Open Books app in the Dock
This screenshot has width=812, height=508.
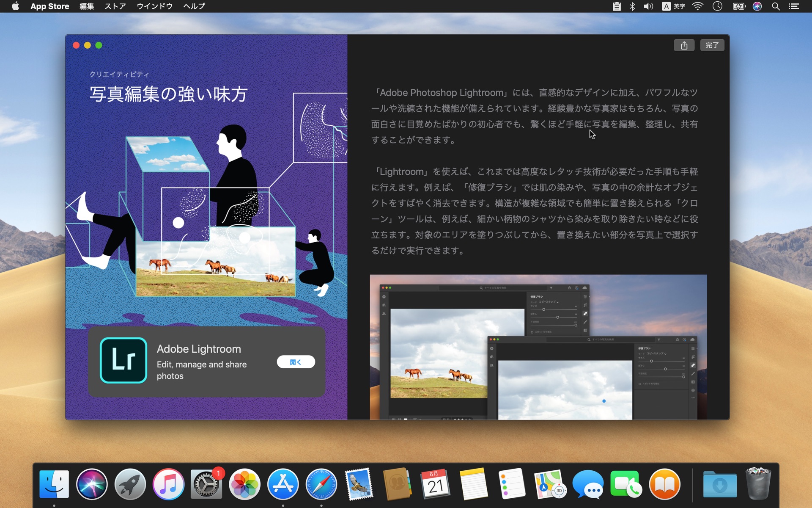click(x=665, y=484)
